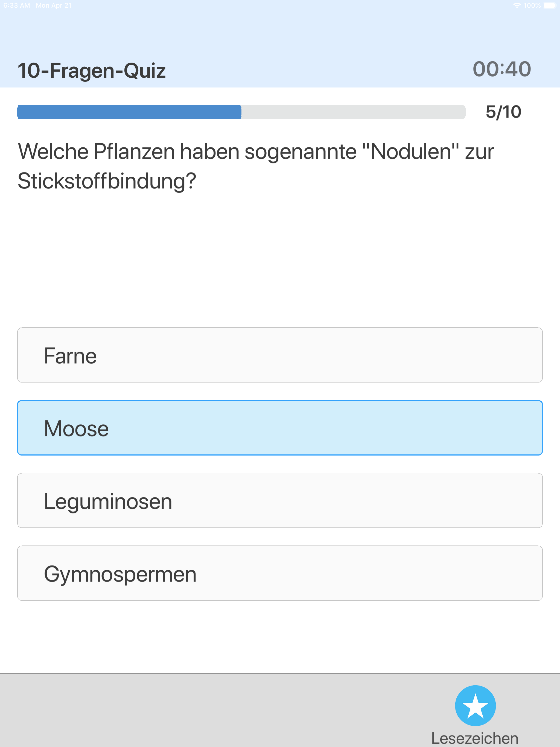Click the grey bottom toolbar area
The width and height of the screenshot is (560, 747).
(280, 711)
